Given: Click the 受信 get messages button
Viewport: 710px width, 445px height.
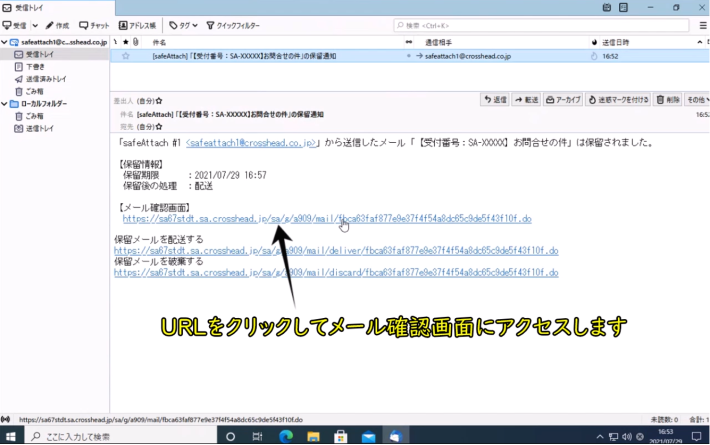Looking at the screenshot, I should click(x=14, y=25).
